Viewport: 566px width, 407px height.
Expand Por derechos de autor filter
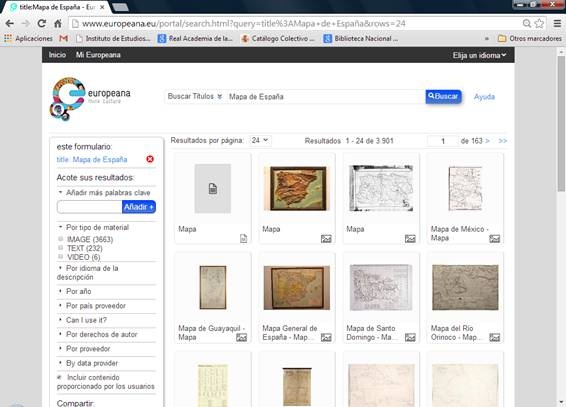click(98, 334)
